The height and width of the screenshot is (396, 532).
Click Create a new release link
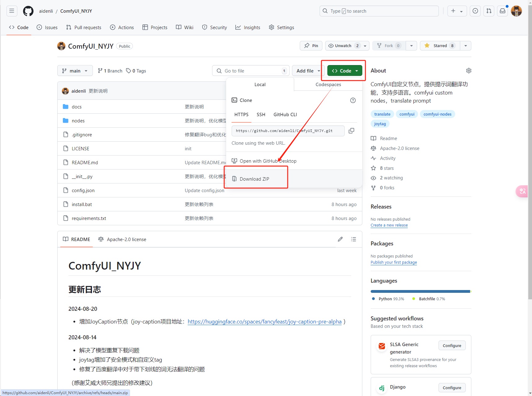coord(389,225)
